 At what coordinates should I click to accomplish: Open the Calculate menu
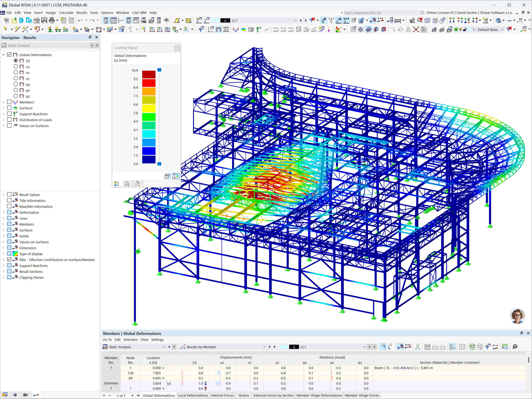pyautogui.click(x=66, y=13)
